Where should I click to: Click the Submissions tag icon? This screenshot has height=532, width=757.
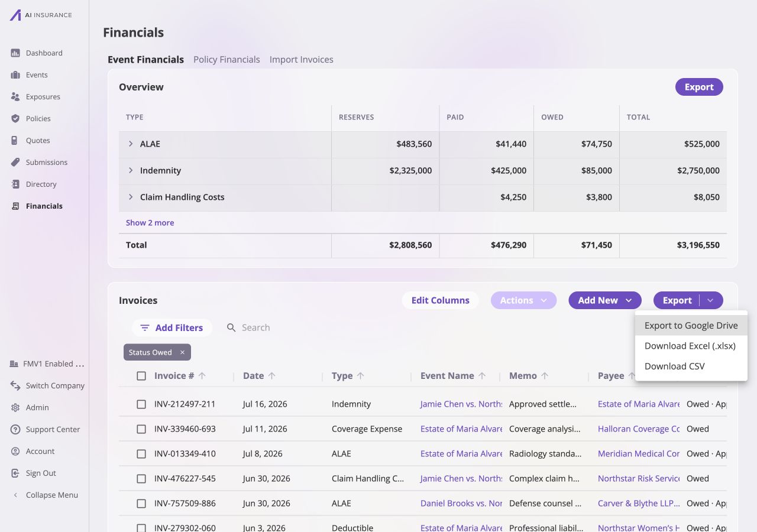point(15,163)
